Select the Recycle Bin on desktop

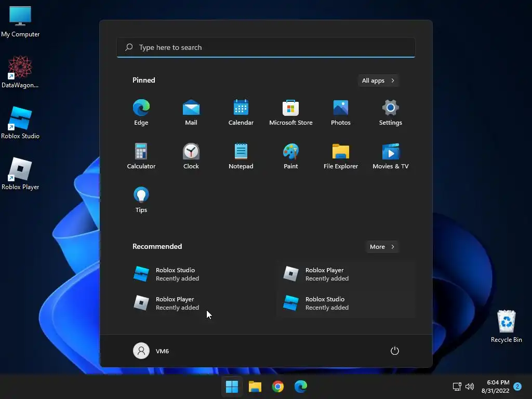click(506, 326)
